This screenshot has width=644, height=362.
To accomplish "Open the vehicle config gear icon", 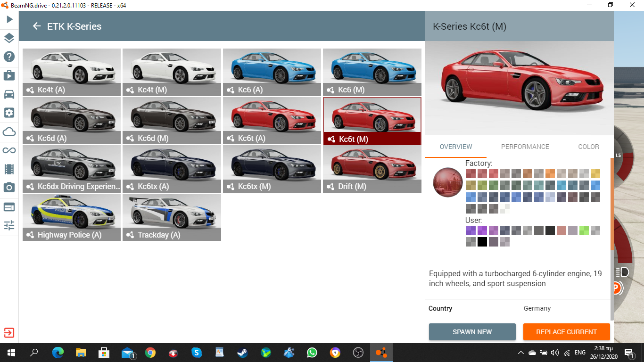I will coord(9,113).
